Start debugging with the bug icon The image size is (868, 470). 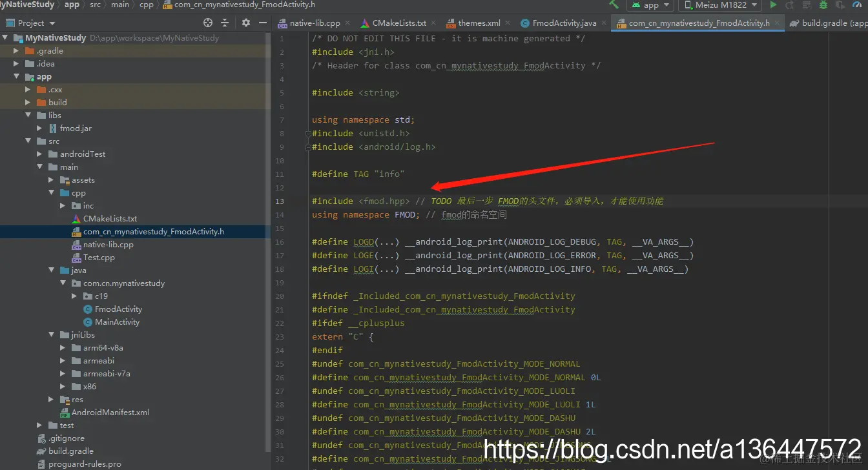[x=823, y=5]
